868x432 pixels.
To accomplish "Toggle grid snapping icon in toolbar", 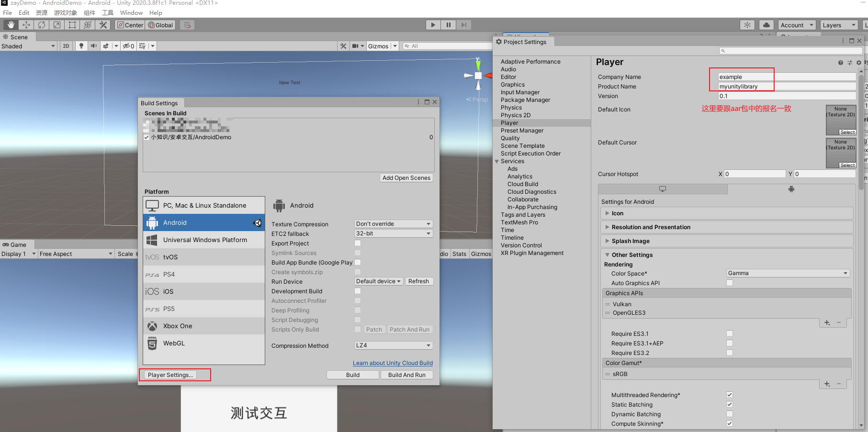I will click(x=187, y=25).
